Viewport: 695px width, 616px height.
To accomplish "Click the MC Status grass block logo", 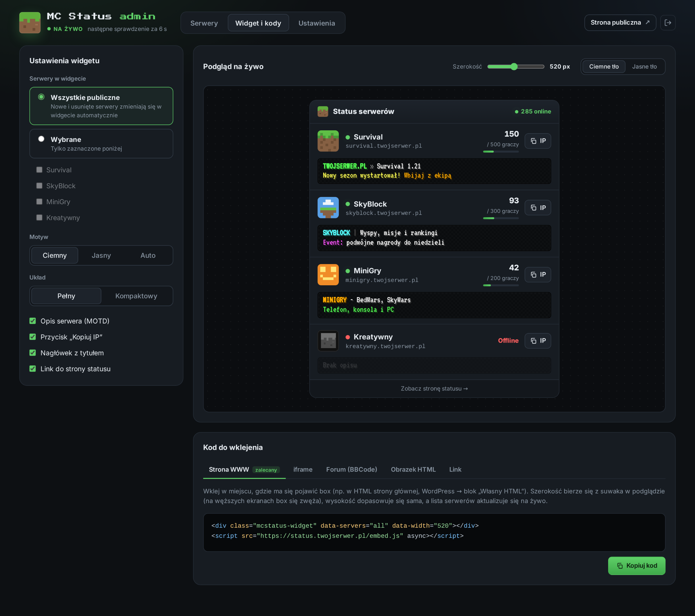I will [x=30, y=23].
